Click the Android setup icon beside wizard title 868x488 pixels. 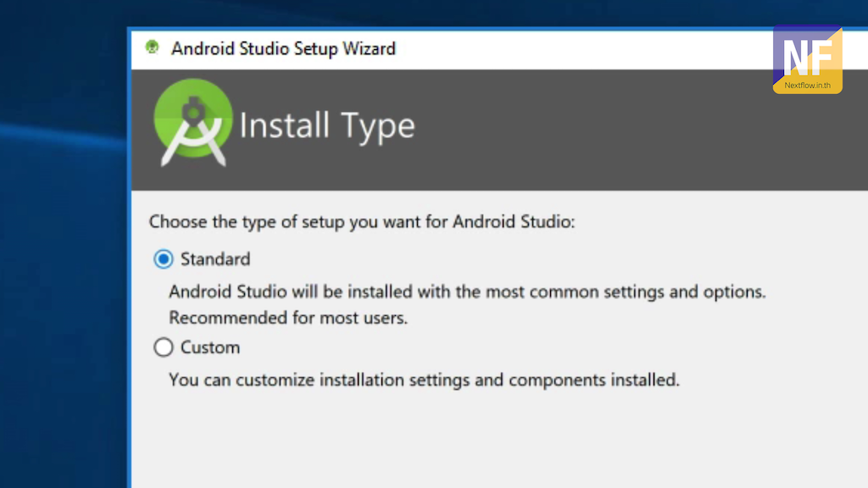click(153, 48)
